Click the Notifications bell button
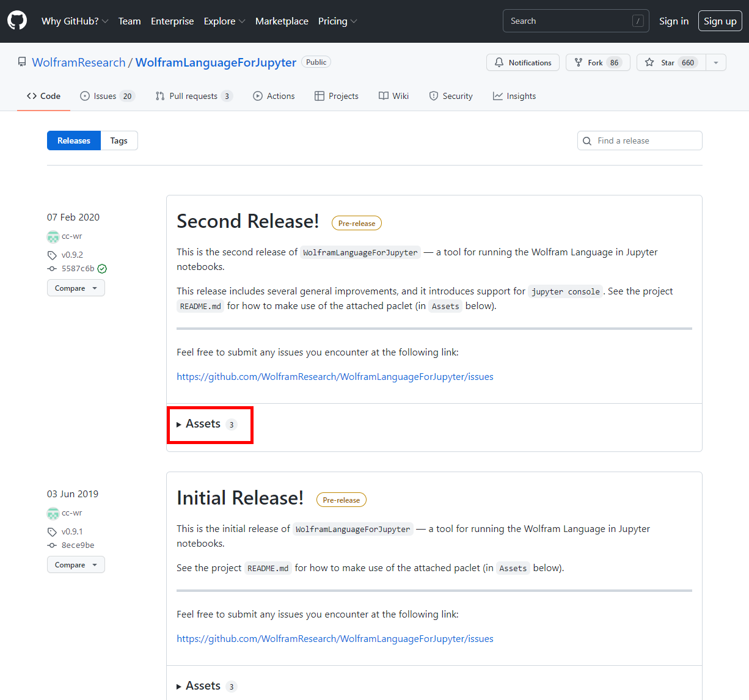 click(523, 62)
